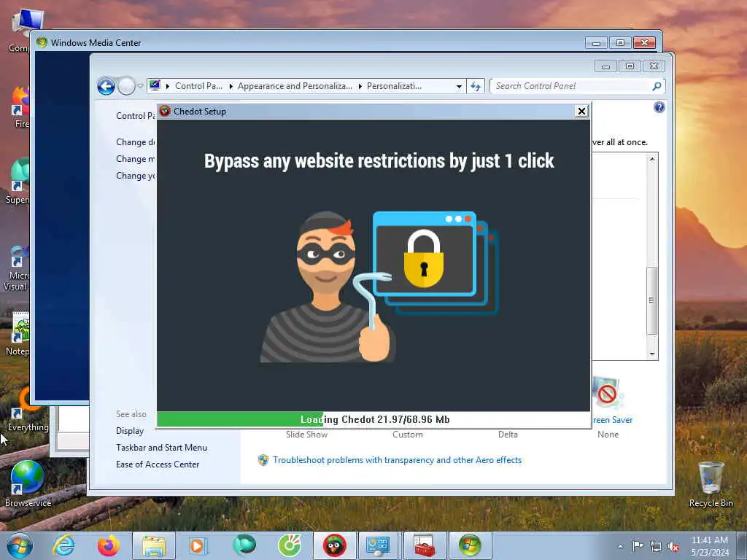Open Control Panel help question-mark icon
Screen dimensions: 747x560
(x=659, y=107)
